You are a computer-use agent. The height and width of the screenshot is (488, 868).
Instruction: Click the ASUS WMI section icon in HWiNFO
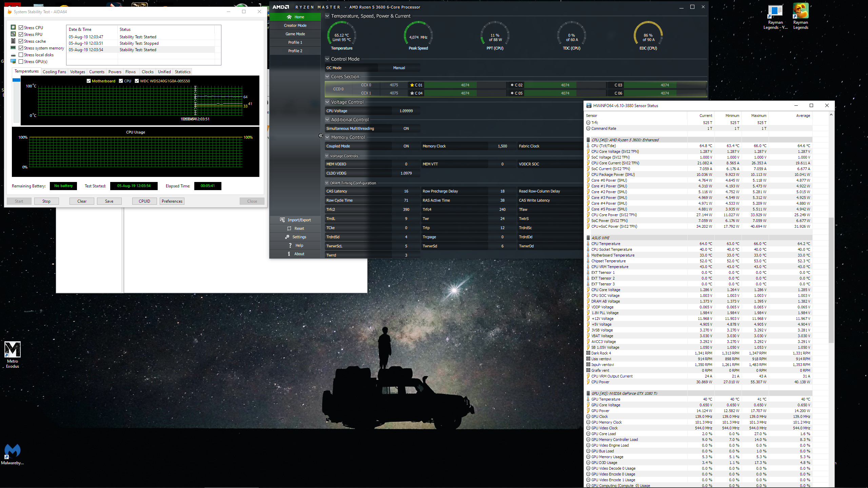pos(588,238)
